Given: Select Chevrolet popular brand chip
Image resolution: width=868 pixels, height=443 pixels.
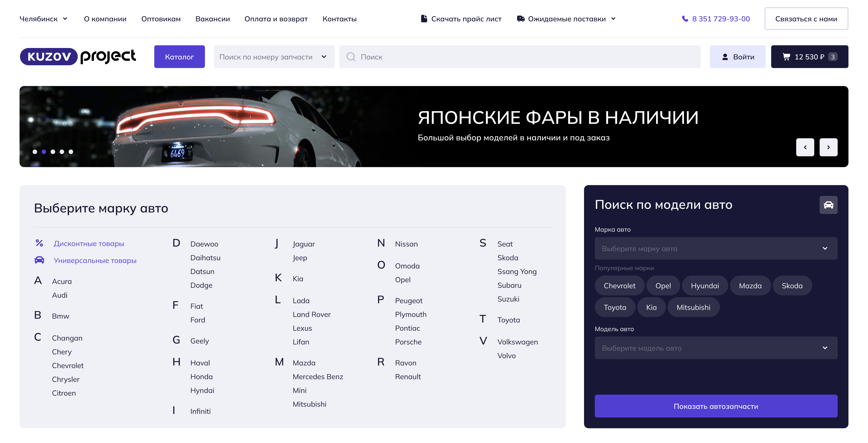Looking at the screenshot, I should [619, 286].
